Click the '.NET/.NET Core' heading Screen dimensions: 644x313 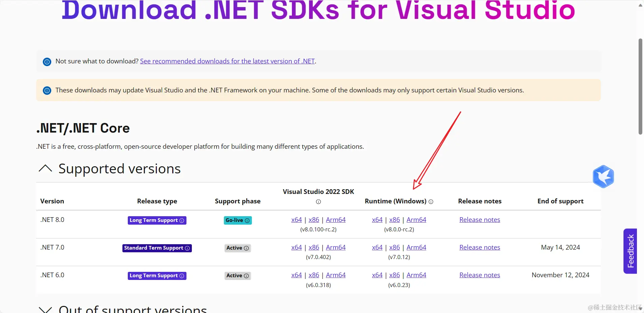click(x=83, y=128)
